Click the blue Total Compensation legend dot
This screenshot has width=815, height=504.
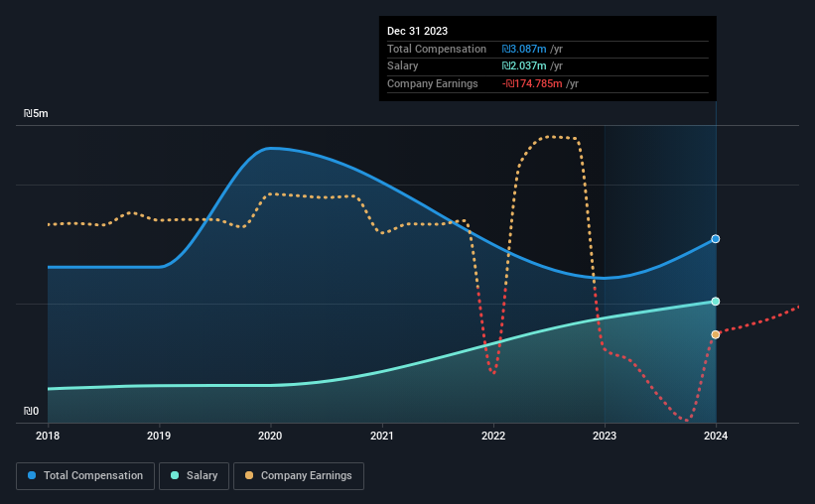pos(32,475)
